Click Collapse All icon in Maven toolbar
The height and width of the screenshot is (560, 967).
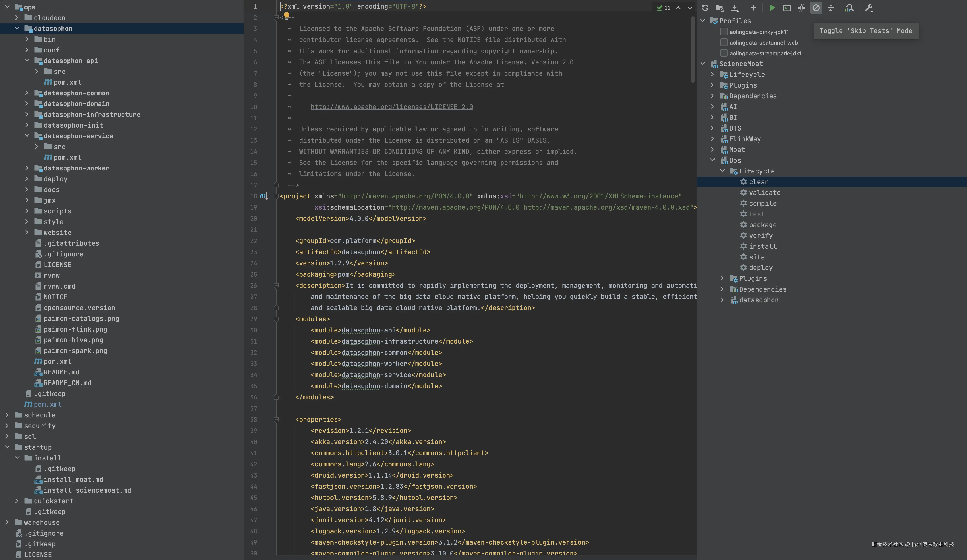tap(830, 8)
